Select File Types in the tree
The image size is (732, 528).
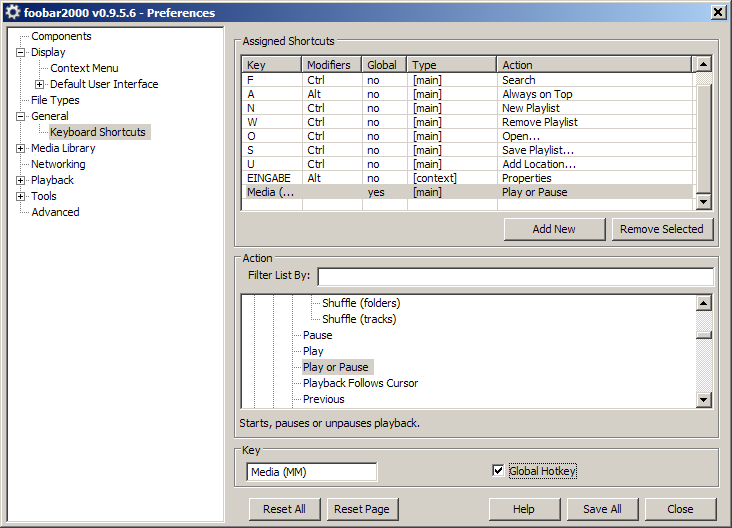click(55, 100)
